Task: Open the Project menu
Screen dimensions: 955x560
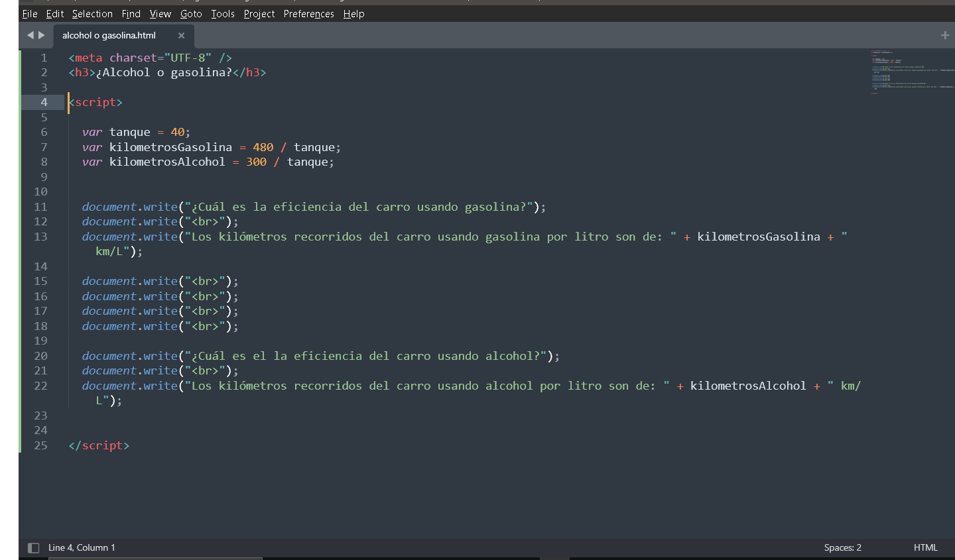Action: click(x=259, y=14)
